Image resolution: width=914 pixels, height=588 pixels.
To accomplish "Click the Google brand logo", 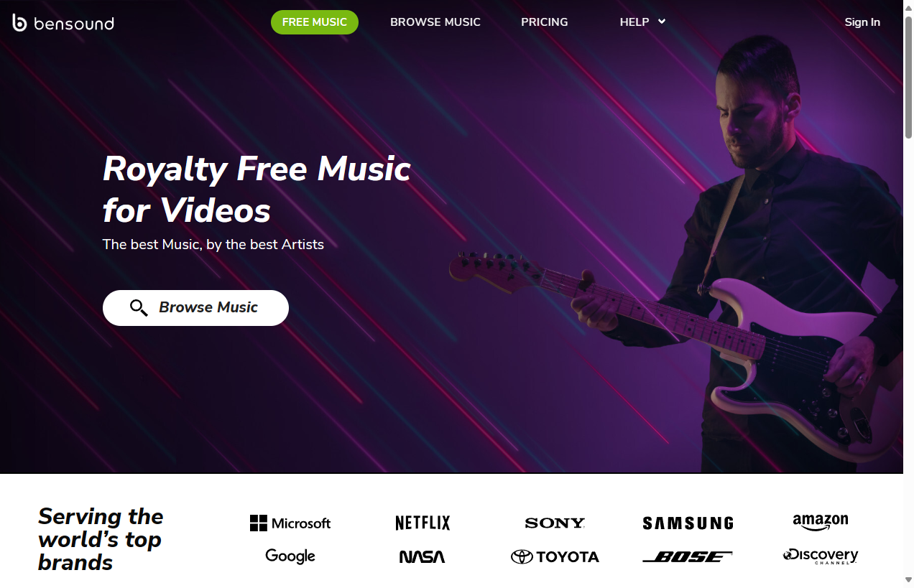I will [290, 556].
